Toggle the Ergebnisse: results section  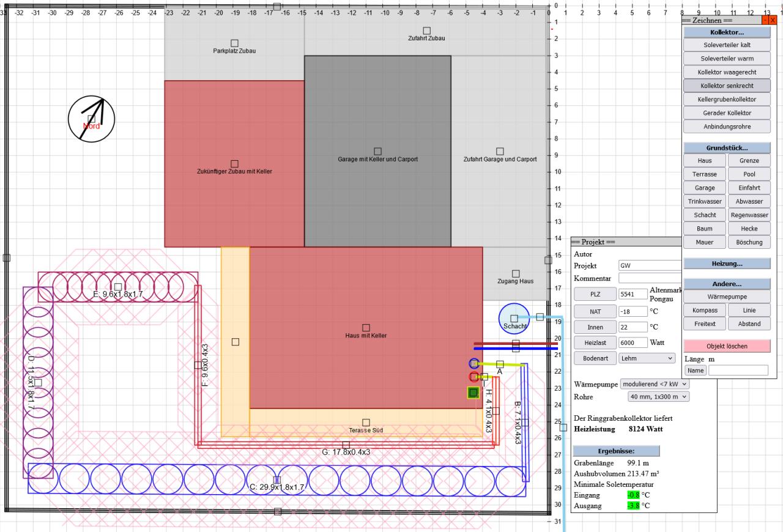tap(616, 451)
